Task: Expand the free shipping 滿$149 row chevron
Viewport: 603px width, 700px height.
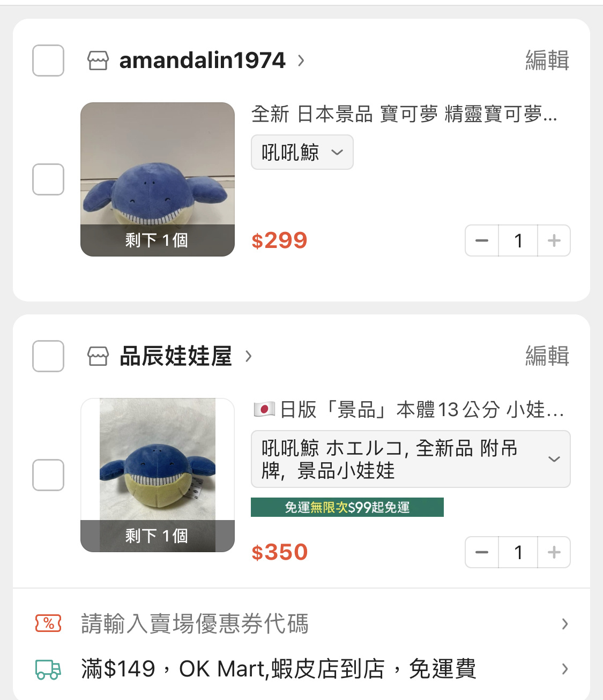Action: click(x=564, y=669)
